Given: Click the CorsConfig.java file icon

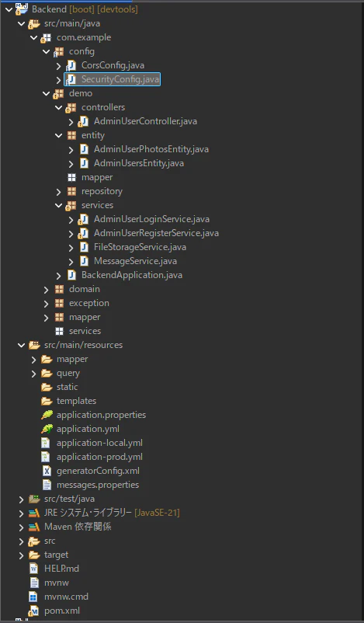Looking at the screenshot, I should click(x=71, y=65).
